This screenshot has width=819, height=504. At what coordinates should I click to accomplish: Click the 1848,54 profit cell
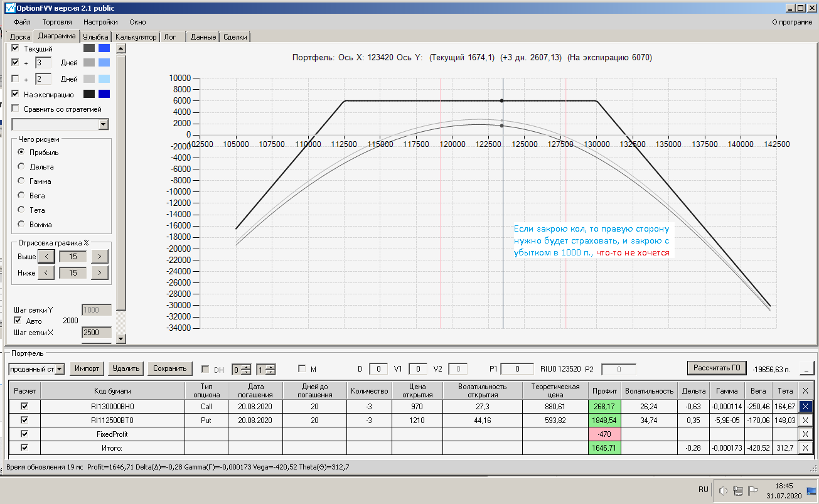[604, 420]
